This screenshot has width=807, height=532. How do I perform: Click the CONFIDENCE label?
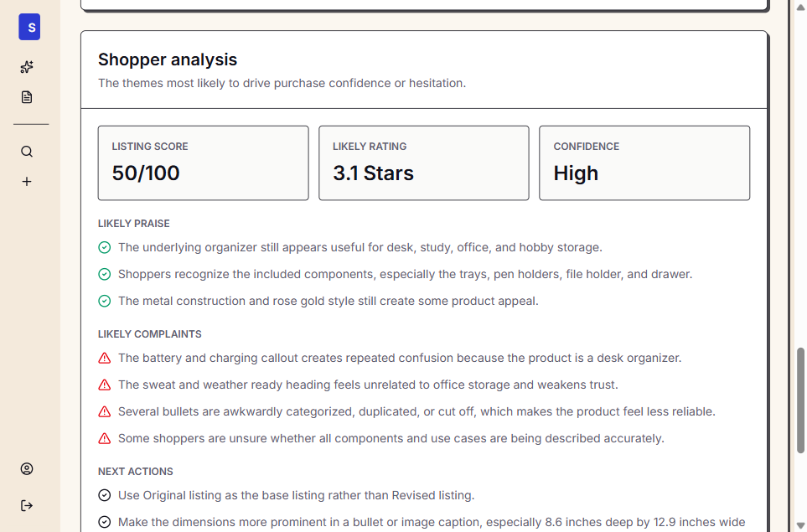[587, 147]
